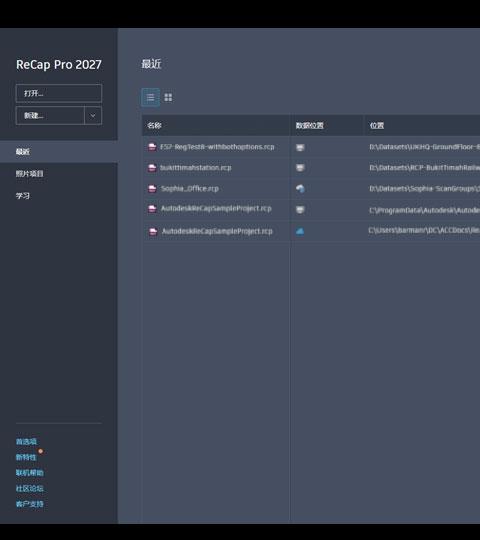Viewport: 480px width, 540px height.
Task: Open the 客户支持 link
Action: tap(30, 504)
